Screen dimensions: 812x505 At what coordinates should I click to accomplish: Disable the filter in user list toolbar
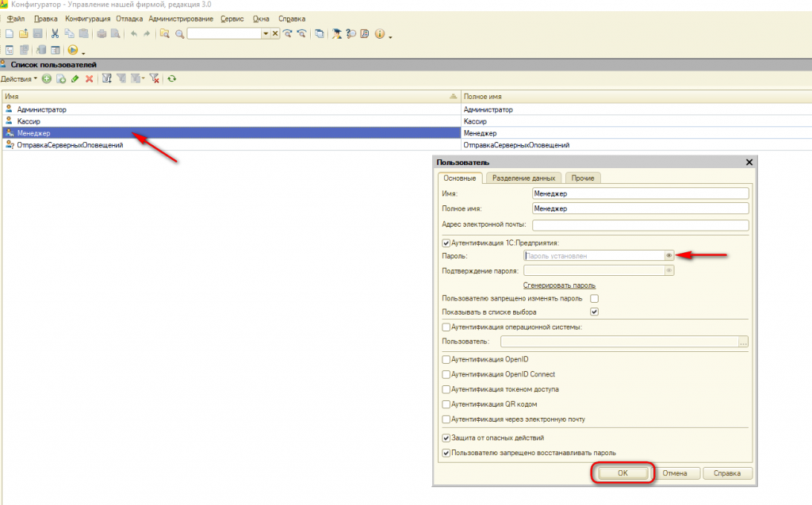155,78
